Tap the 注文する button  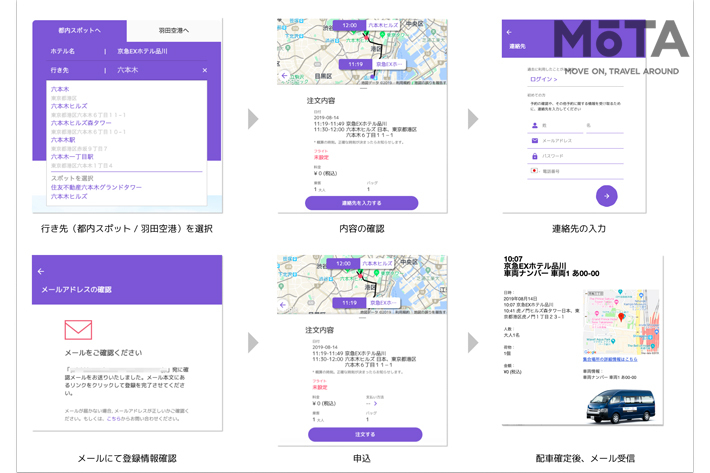coord(365,434)
